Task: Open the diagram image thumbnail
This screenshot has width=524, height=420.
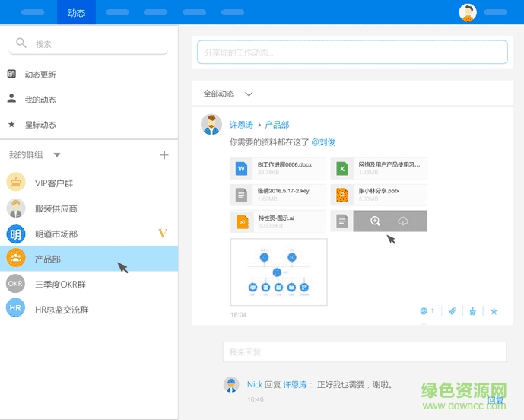Action: [278, 272]
